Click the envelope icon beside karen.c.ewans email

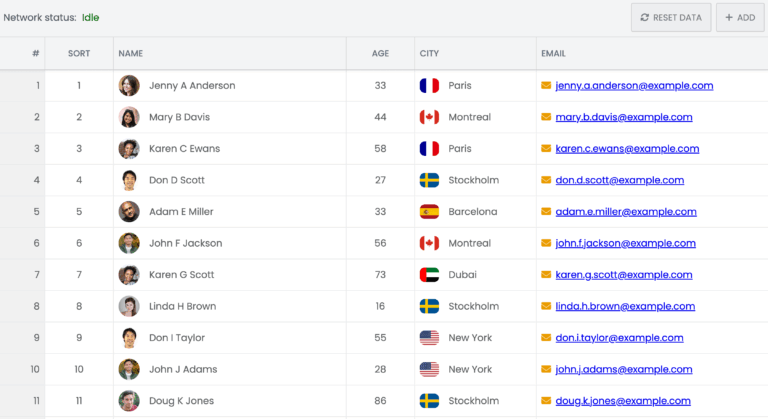(546, 149)
